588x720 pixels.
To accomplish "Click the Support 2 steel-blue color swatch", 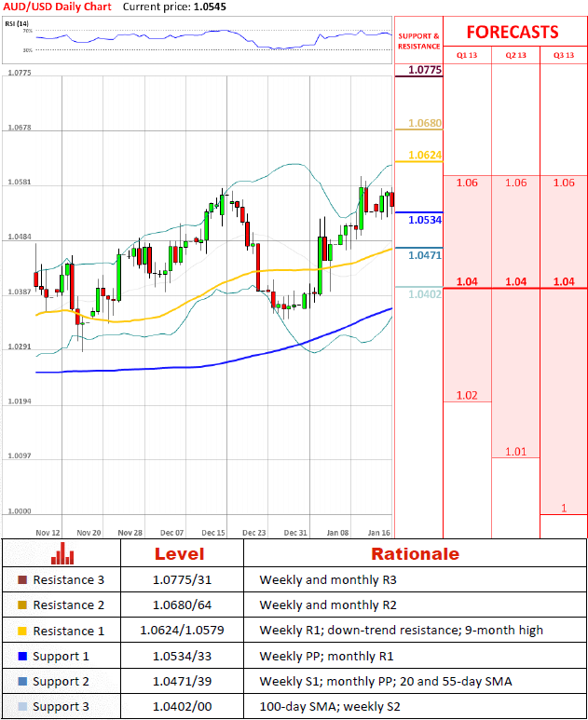I will pos(22,682).
